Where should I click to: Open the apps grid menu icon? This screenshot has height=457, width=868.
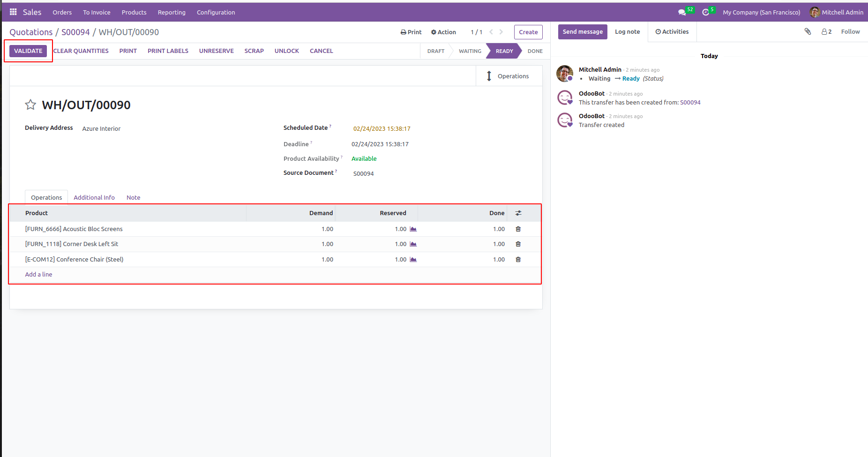pyautogui.click(x=13, y=12)
